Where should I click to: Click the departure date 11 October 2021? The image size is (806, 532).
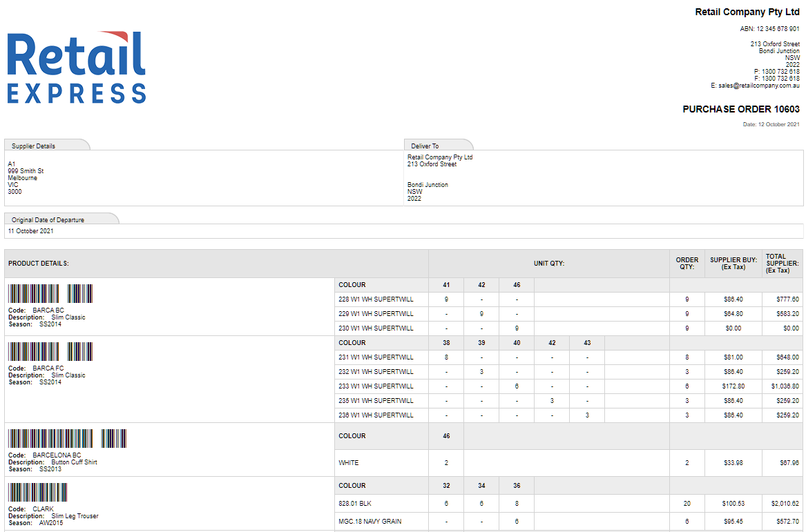[31, 231]
